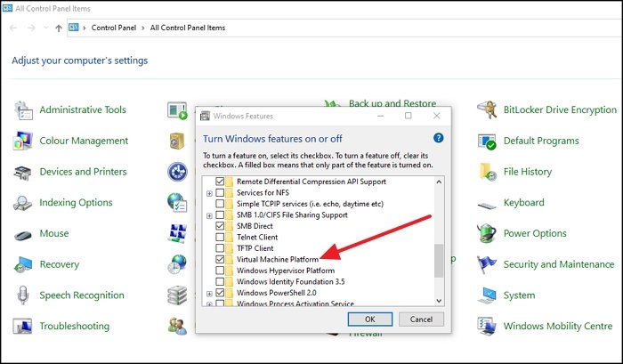Enable the Telnet Client checkbox
The height and width of the screenshot is (364, 623).
pyautogui.click(x=220, y=238)
